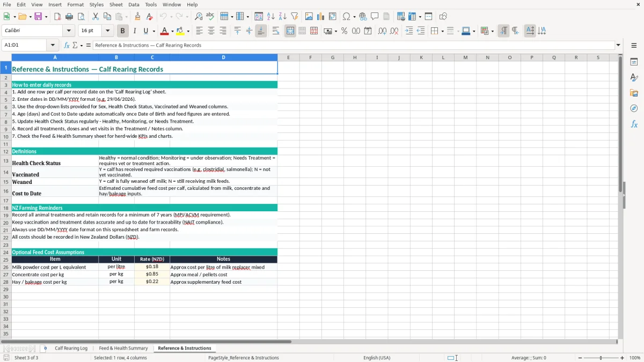
Task: Open the Tools menu
Action: [151, 4]
